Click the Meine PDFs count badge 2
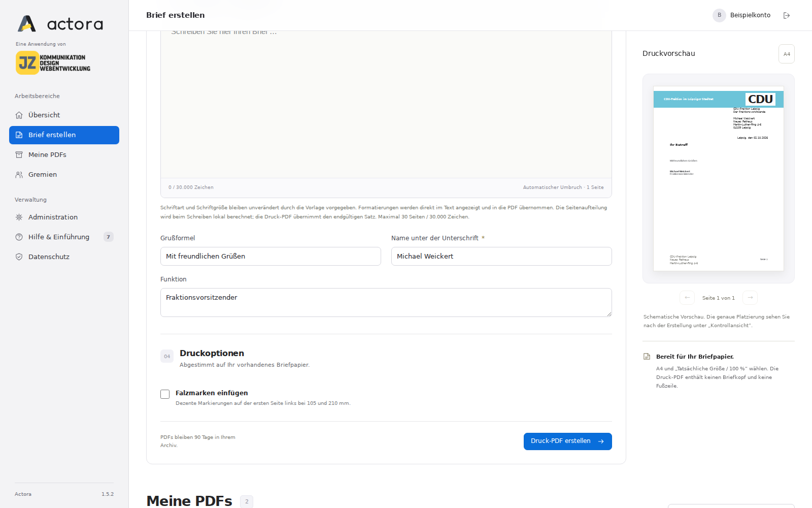 pyautogui.click(x=247, y=501)
